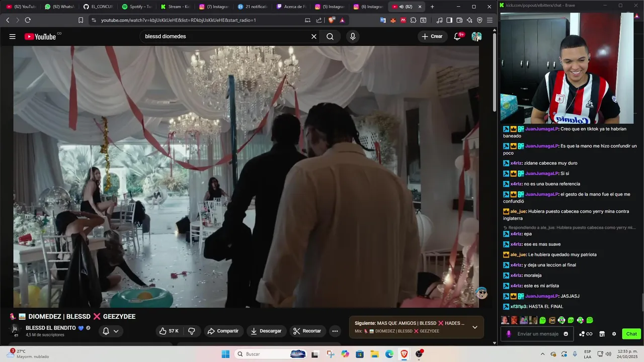The width and height of the screenshot is (644, 362).
Task: Clear the YouTube search box text
Action: [314, 36]
